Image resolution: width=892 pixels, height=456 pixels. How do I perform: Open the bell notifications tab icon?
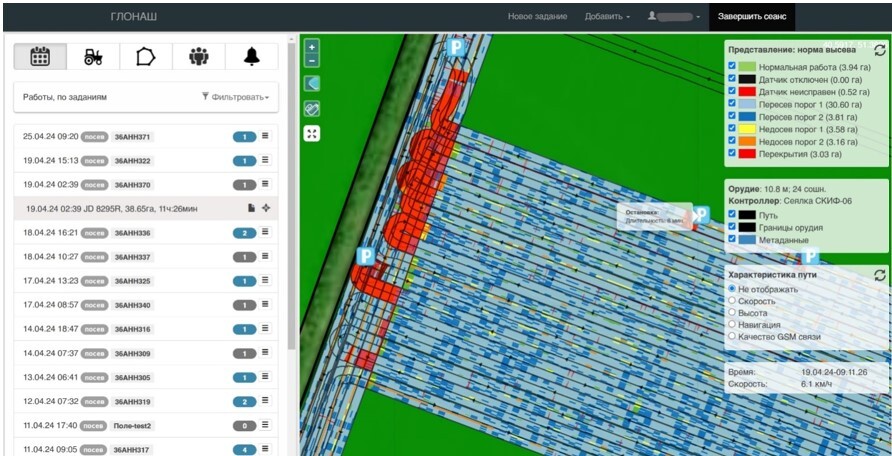point(251,56)
